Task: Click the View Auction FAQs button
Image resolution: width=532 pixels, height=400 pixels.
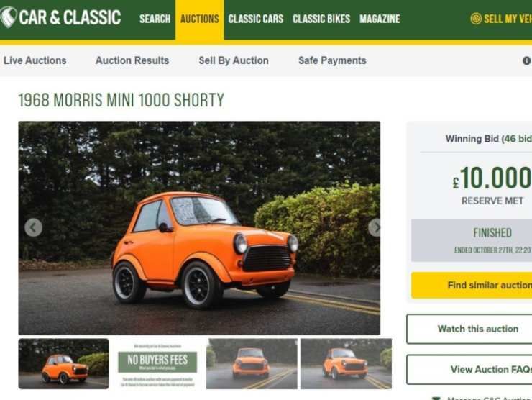Action: [469, 370]
